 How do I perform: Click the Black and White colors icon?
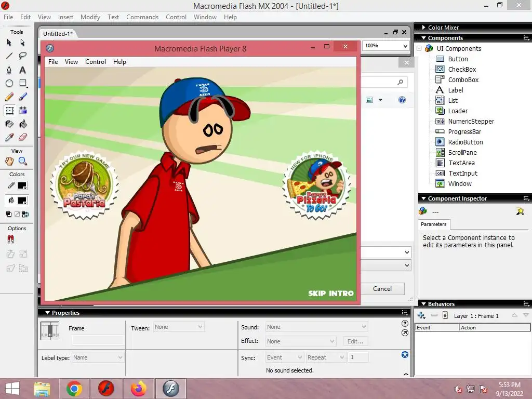[x=9, y=214]
